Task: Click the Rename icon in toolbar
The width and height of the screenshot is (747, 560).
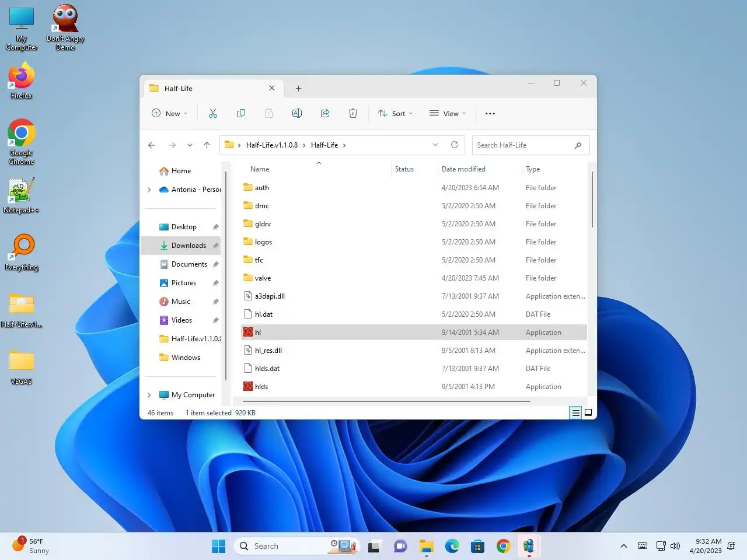Action: [x=297, y=113]
